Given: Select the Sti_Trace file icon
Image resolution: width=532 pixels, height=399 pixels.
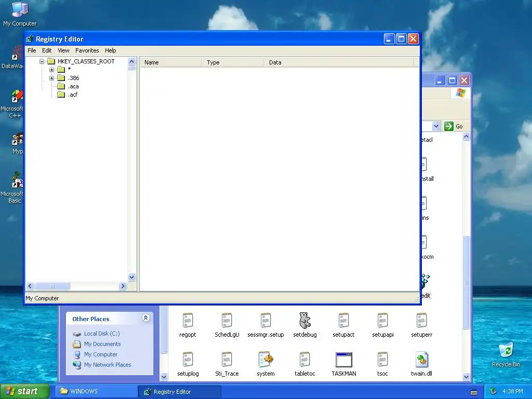Looking at the screenshot, I should tap(227, 360).
